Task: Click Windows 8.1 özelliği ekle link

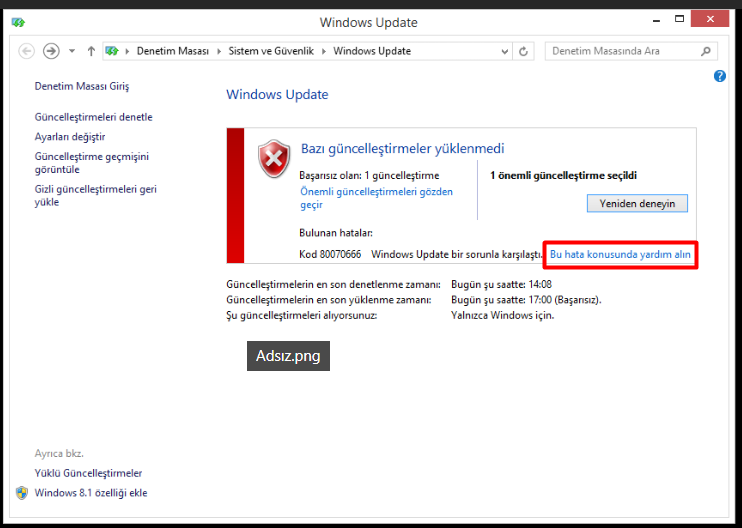Action: click(x=91, y=493)
